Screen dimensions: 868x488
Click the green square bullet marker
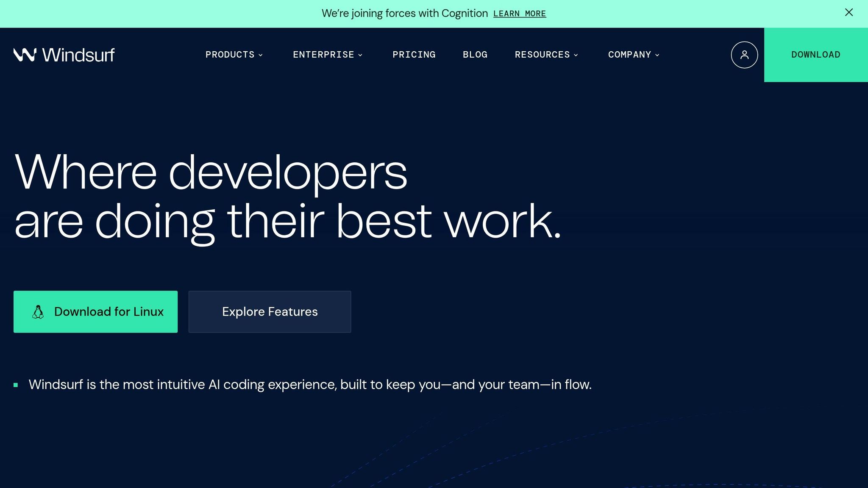coord(16,385)
